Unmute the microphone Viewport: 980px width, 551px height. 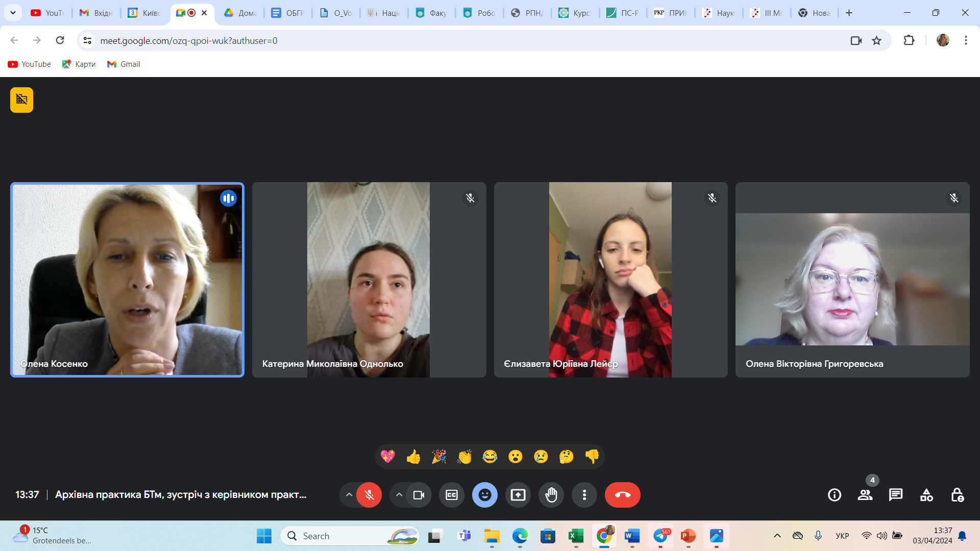coord(369,495)
